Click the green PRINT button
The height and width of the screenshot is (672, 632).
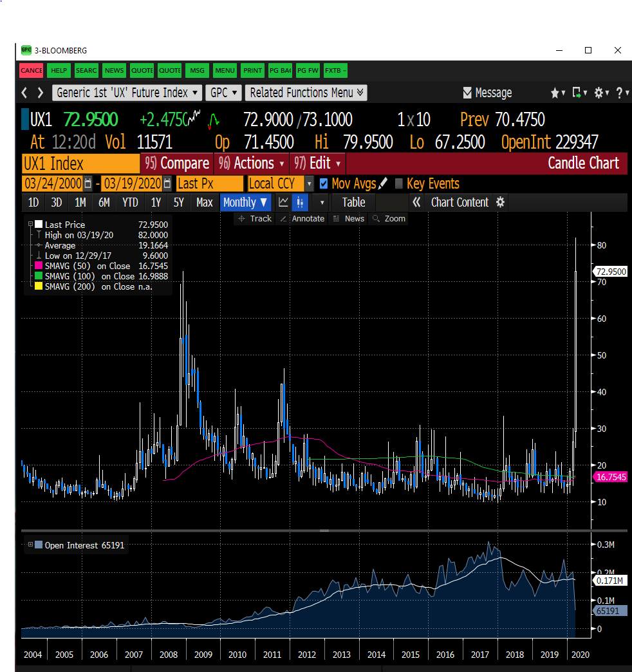point(252,70)
